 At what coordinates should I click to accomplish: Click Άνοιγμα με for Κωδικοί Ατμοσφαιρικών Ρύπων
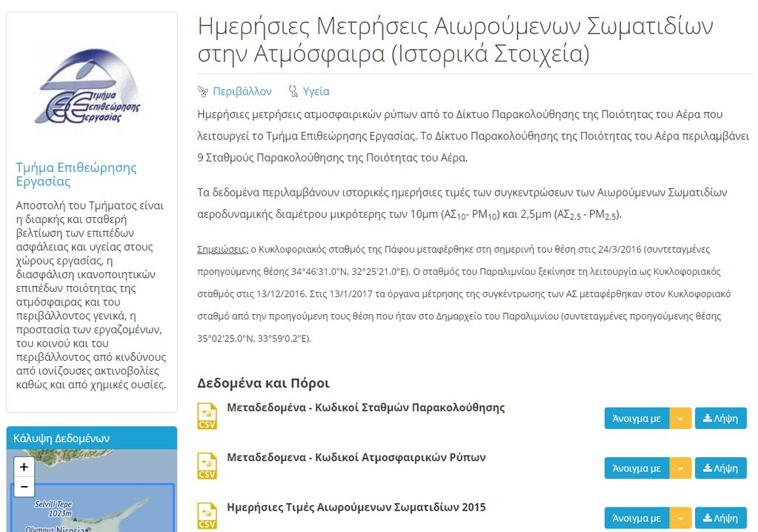pyautogui.click(x=636, y=468)
